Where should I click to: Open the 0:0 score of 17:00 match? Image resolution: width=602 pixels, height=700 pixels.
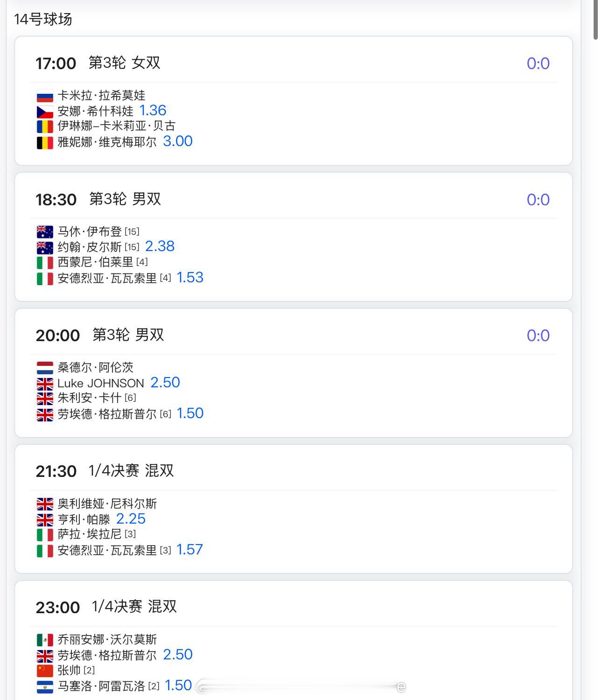538,63
